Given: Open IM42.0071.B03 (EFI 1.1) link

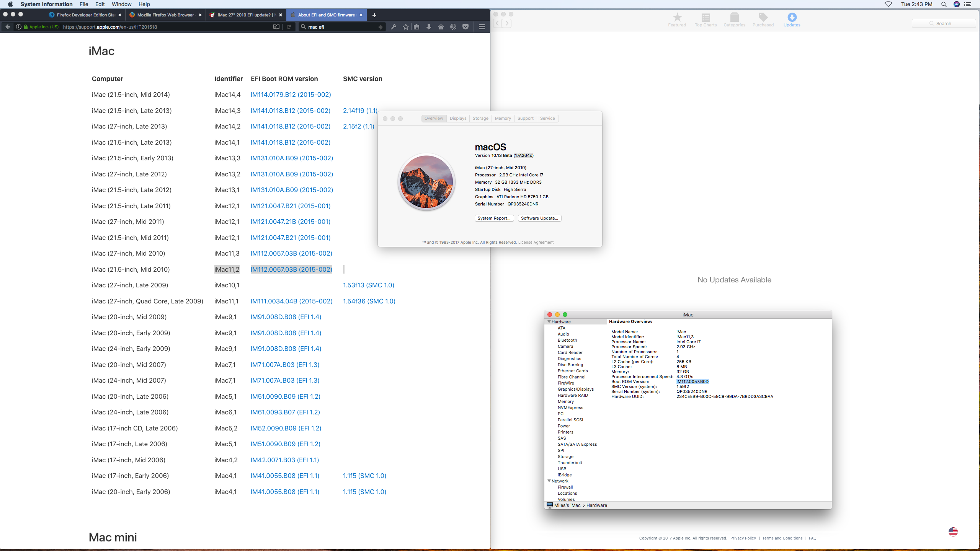Looking at the screenshot, I should coord(284,460).
